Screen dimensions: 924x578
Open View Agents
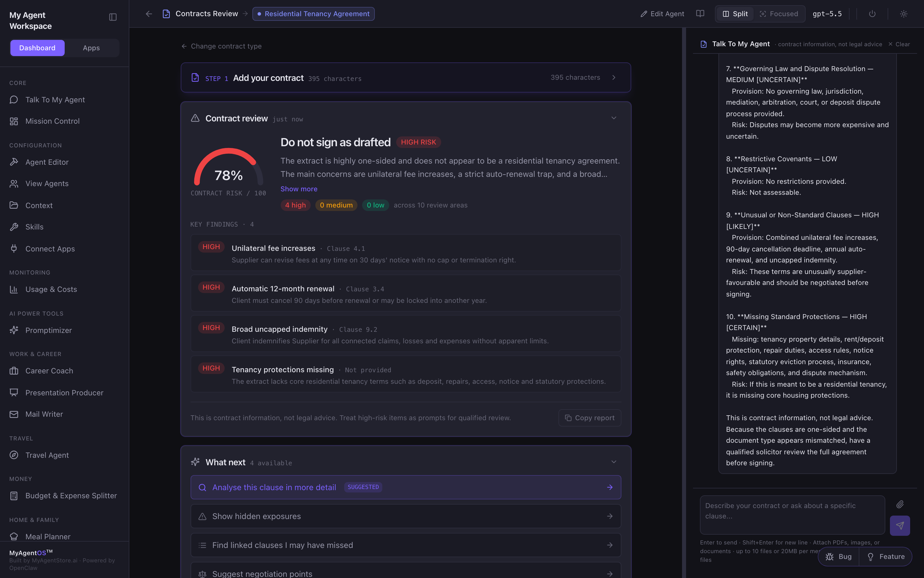click(x=64, y=184)
